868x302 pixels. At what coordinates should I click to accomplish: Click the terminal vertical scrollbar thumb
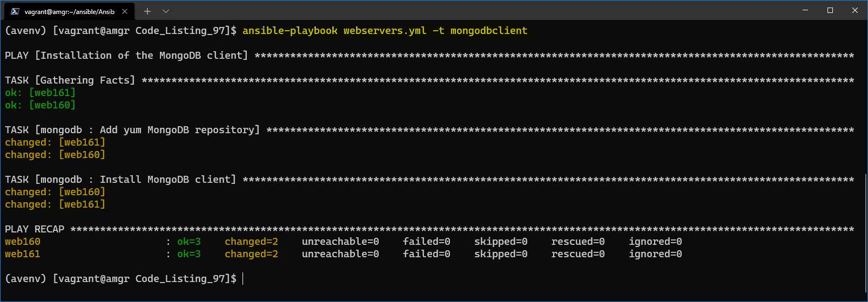point(865,233)
